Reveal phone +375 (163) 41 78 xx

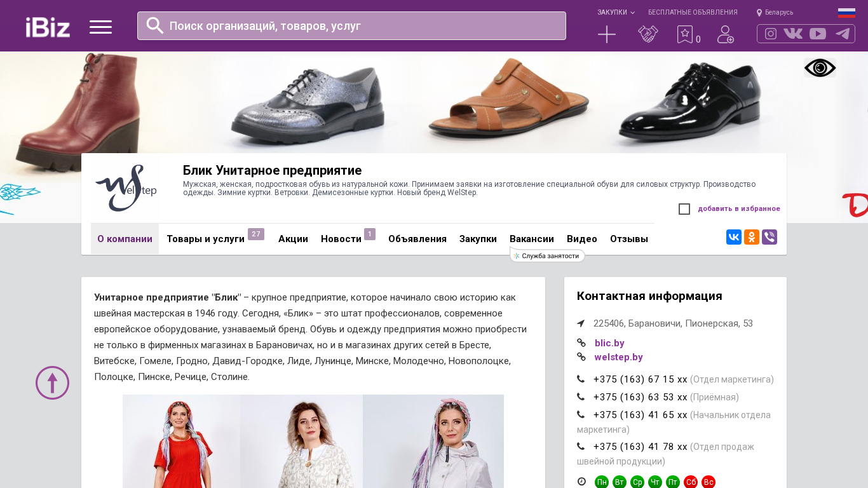[x=640, y=447]
